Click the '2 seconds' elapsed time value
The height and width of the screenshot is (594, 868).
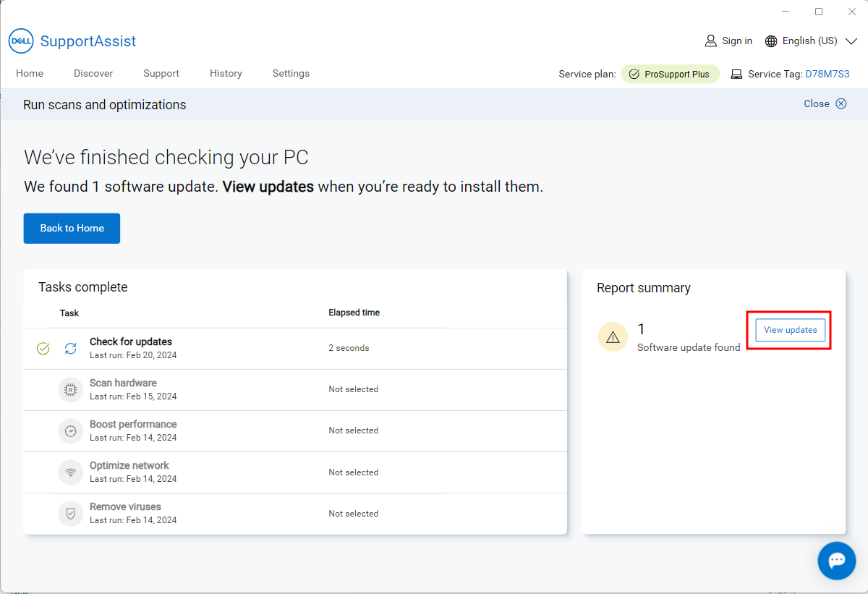click(x=349, y=348)
